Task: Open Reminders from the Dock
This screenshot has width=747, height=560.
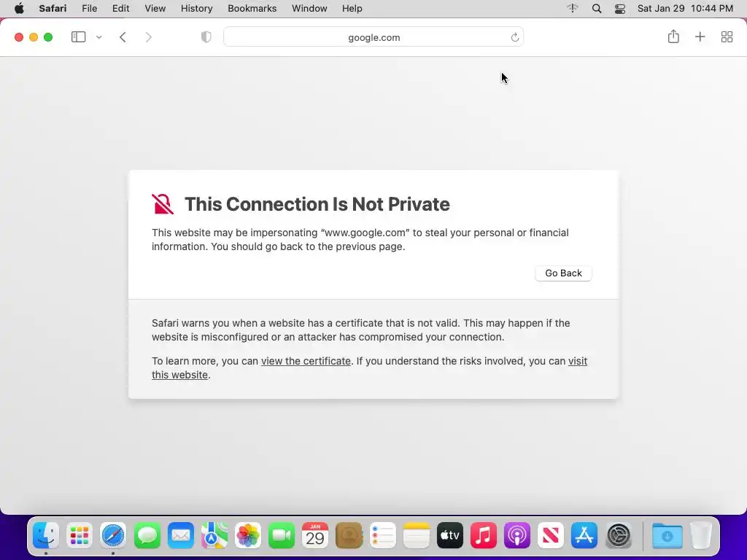Action: click(x=382, y=535)
